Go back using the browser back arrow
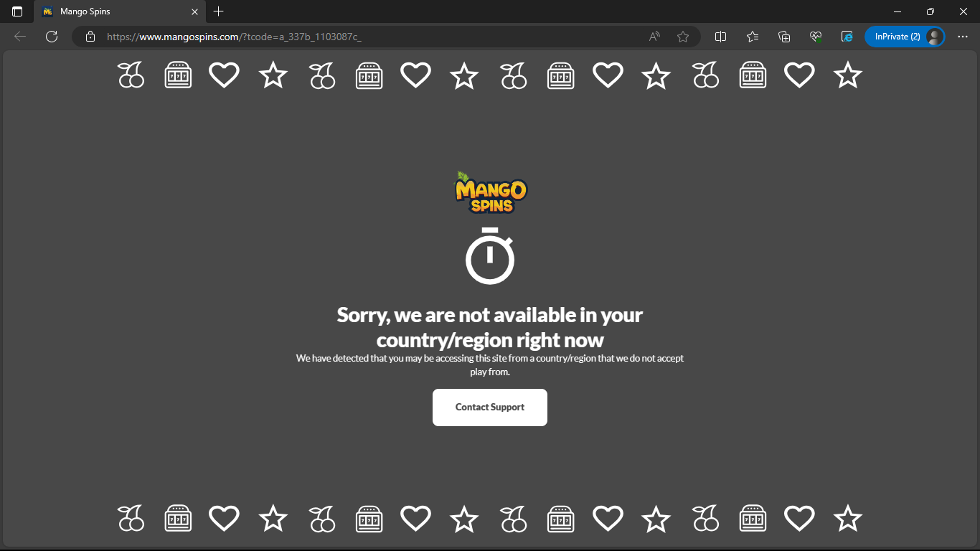Viewport: 980px width, 551px height. [x=20, y=37]
